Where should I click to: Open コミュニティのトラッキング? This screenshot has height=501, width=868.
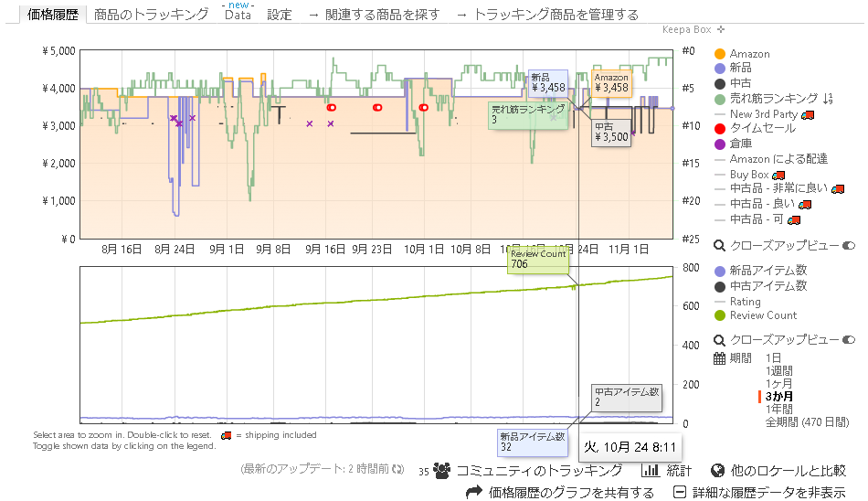tap(539, 471)
